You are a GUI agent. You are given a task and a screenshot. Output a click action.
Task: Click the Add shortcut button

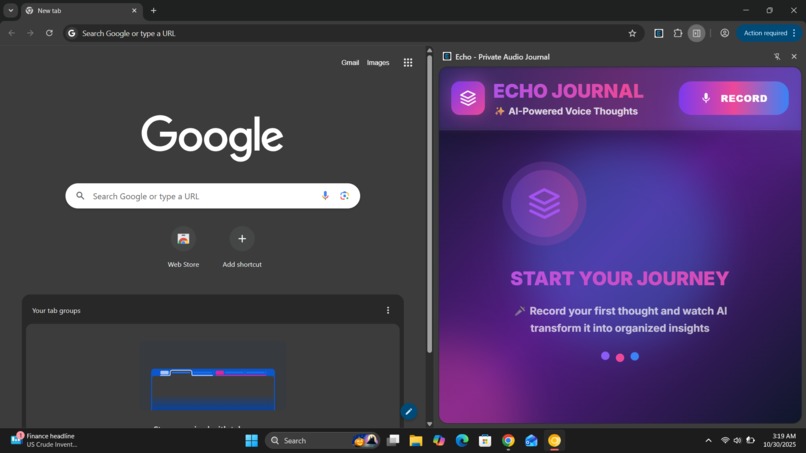coord(242,247)
